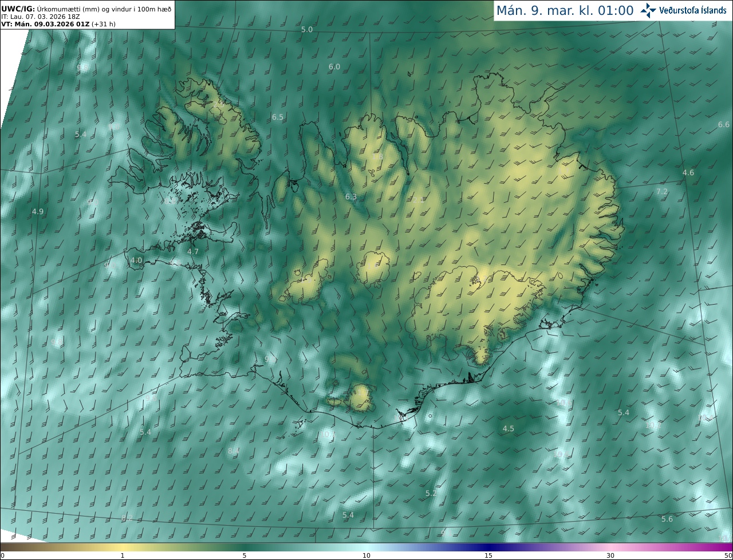Click the 4.9 value label
This screenshot has width=733, height=560.
(38, 212)
